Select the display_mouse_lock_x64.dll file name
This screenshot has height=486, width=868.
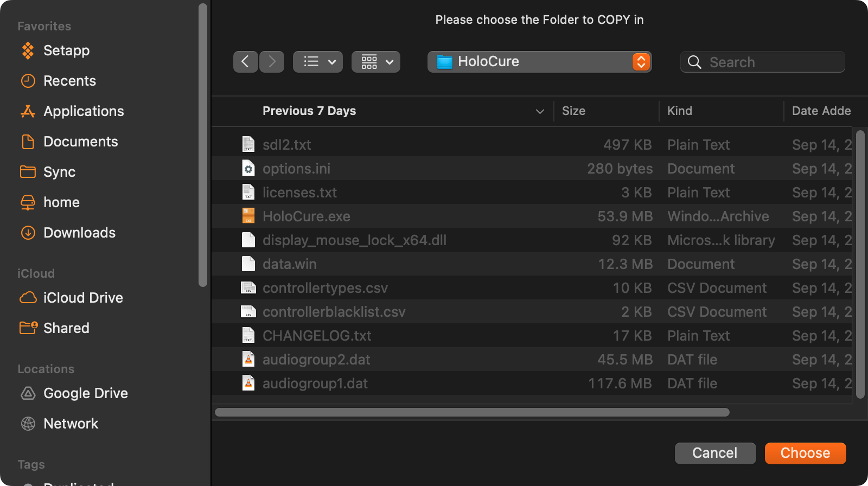tap(355, 240)
